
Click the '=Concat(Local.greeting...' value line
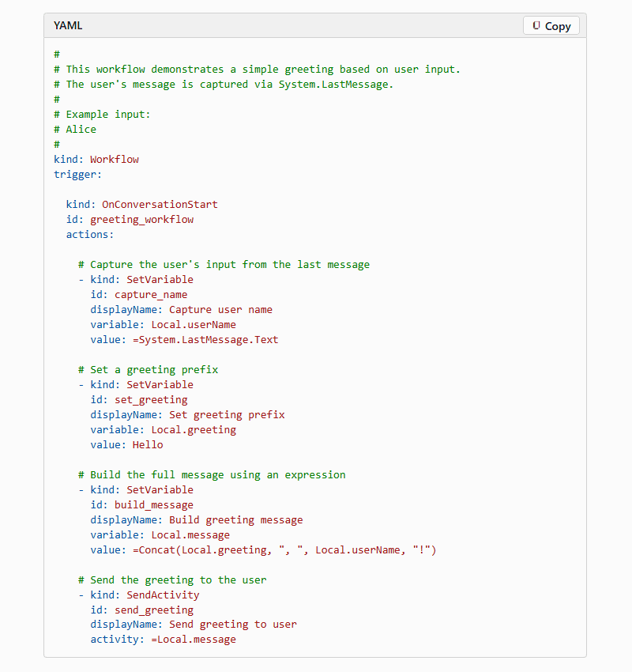point(263,550)
